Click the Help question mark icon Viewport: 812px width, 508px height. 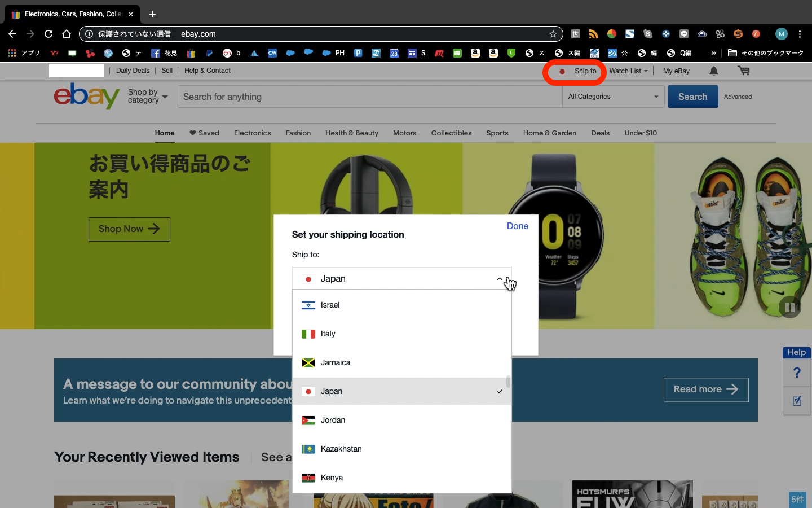pos(797,373)
